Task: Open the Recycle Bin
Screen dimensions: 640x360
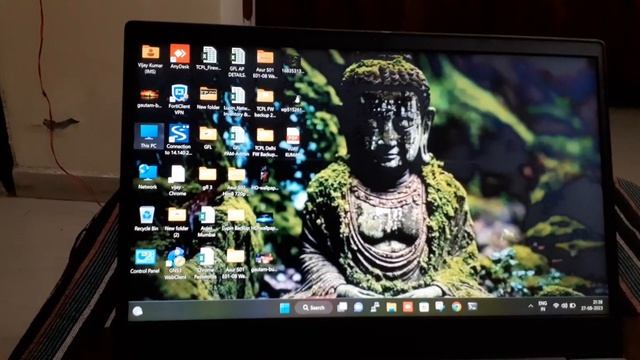Action: click(x=147, y=218)
